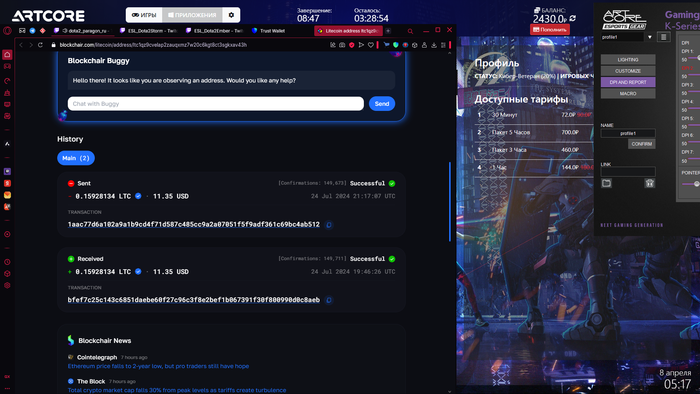Open a new browser tab with plus
This screenshot has height=394, width=700.
[x=388, y=31]
